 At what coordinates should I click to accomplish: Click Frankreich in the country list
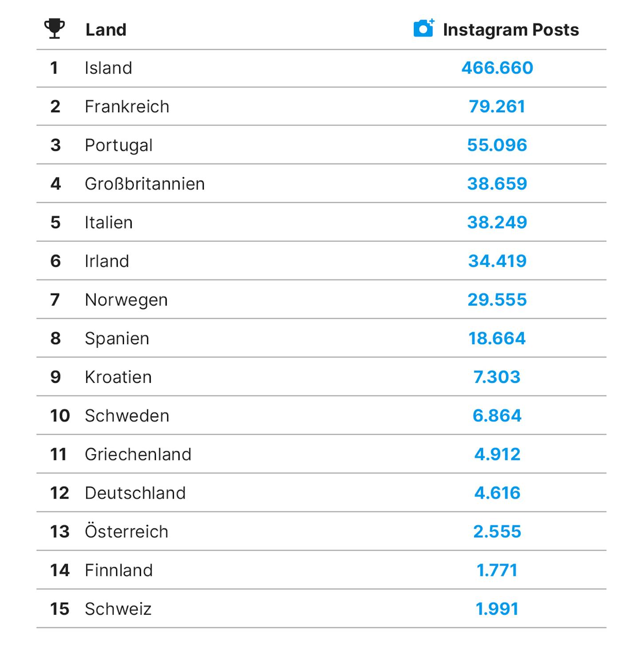coord(127,106)
